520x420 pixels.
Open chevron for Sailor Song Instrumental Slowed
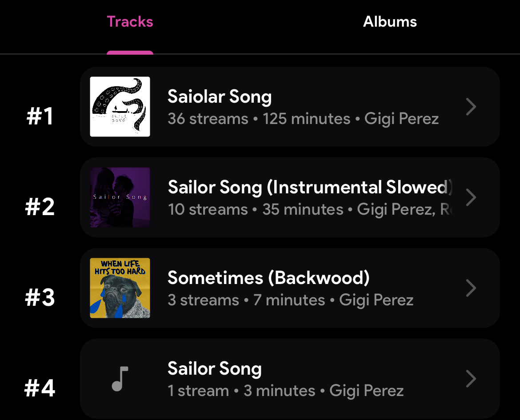[471, 197]
